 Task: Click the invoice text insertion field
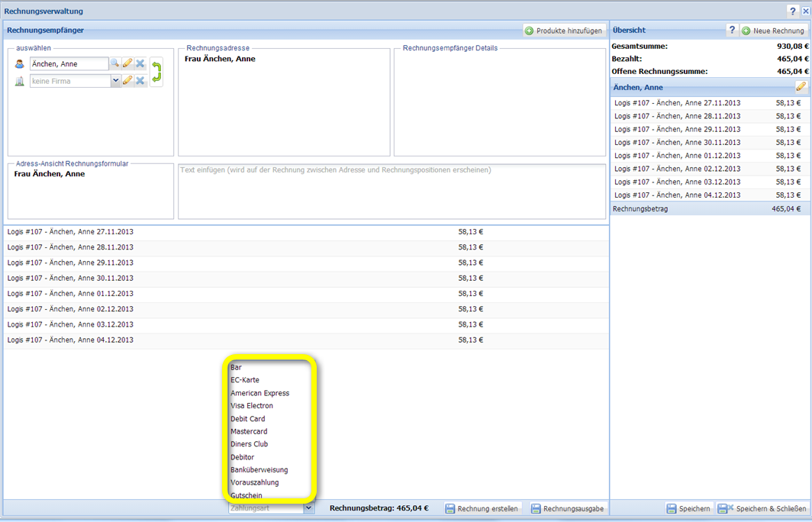(391, 191)
